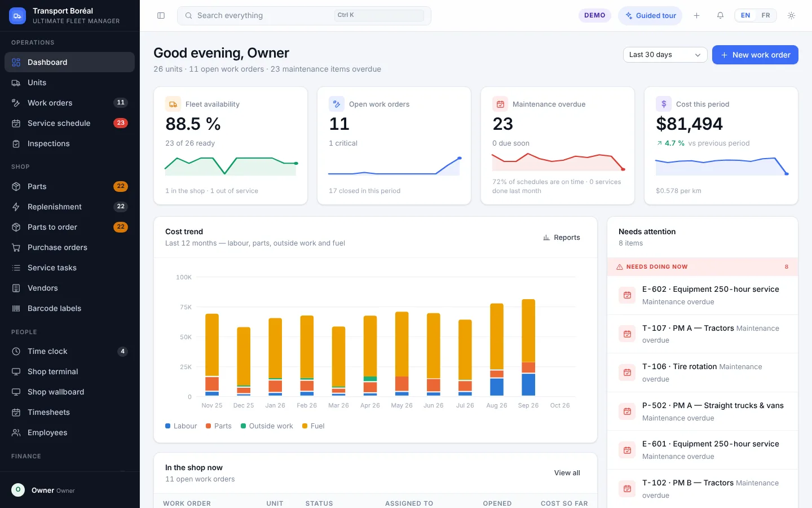Viewport: 812px width, 508px height.
Task: Click the Employees people icon
Action: point(16,432)
